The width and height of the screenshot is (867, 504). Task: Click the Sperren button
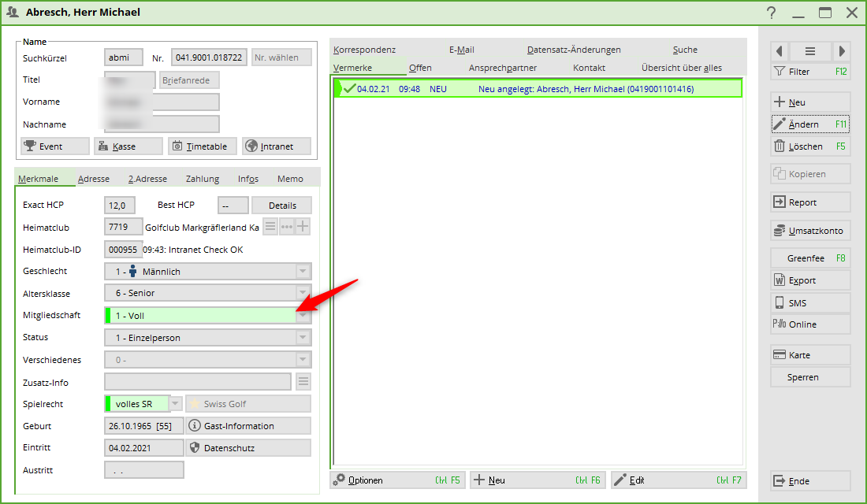click(810, 377)
